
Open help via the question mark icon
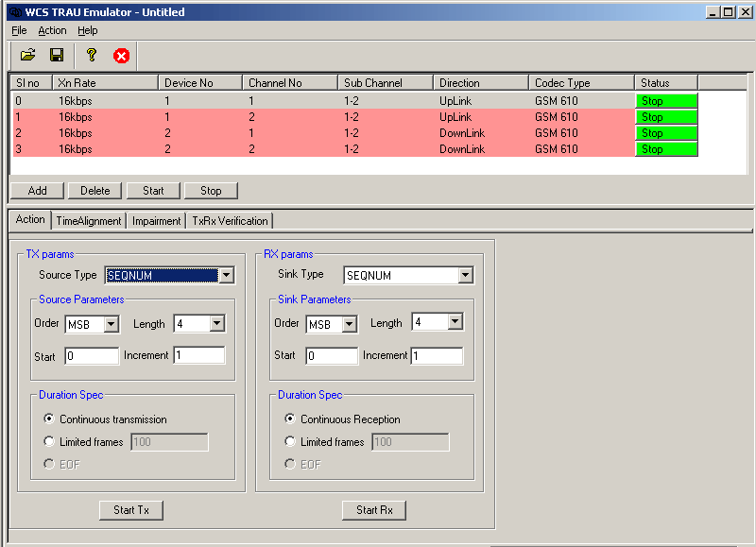coord(91,56)
